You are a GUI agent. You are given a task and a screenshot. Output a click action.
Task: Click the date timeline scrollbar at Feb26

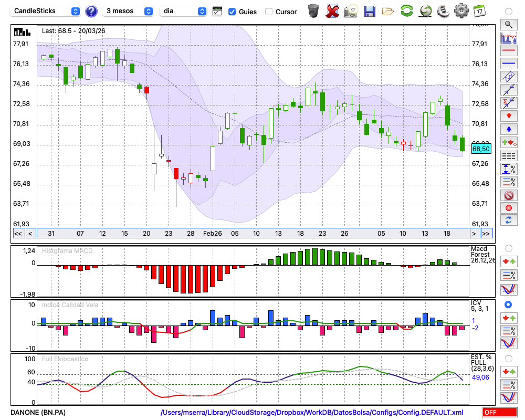click(x=213, y=234)
